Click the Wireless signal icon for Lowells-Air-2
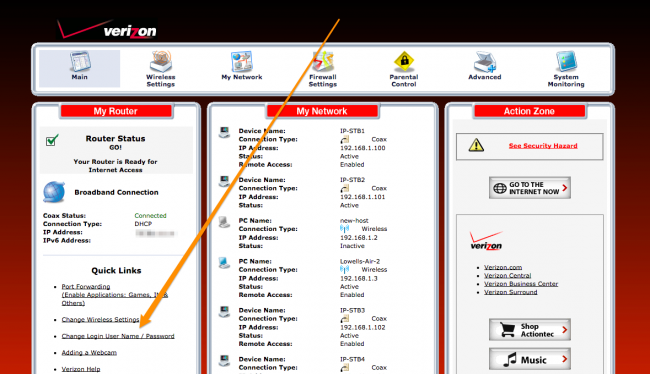 pos(344,270)
